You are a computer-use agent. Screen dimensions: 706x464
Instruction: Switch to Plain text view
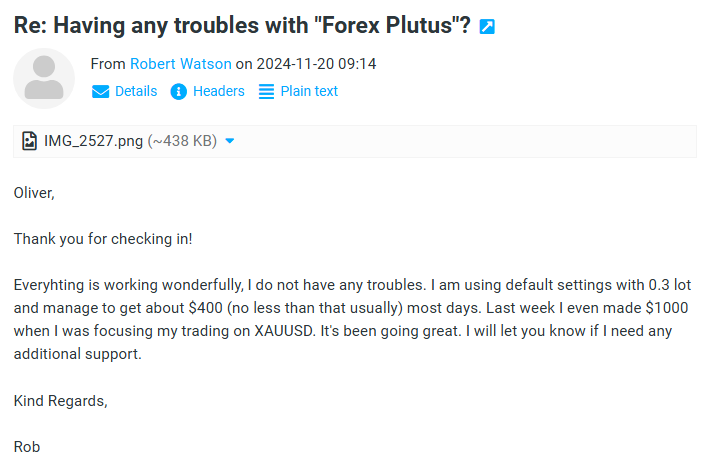309,91
